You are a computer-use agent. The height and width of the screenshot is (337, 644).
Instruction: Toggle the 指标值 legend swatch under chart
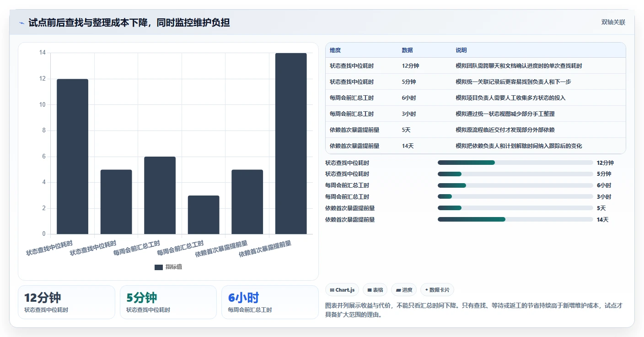click(159, 267)
